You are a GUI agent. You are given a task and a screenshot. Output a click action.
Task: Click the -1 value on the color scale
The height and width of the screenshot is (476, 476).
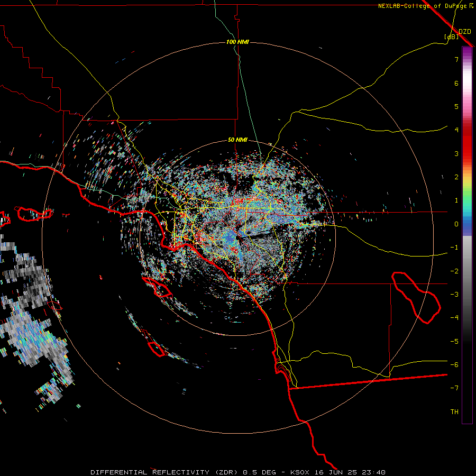tap(454, 248)
